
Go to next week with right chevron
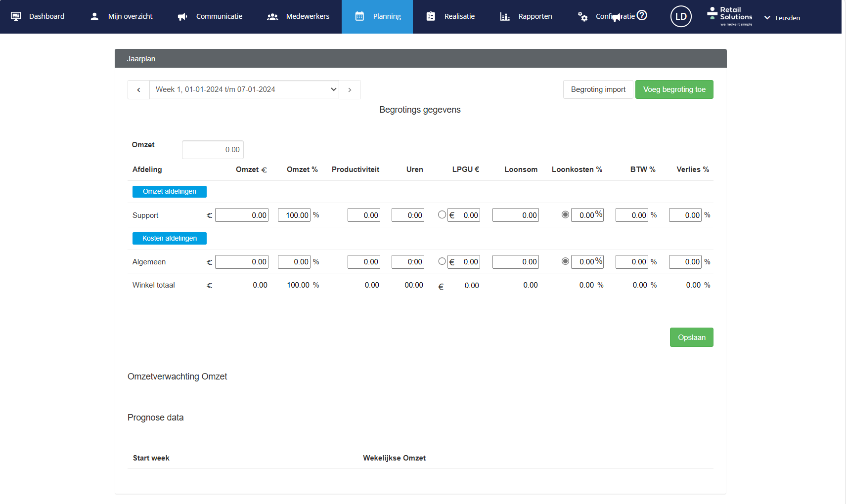point(350,90)
